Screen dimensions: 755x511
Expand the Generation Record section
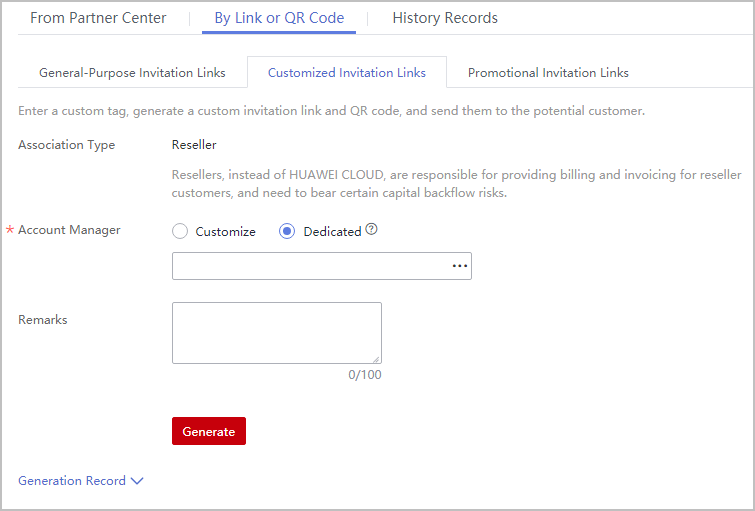pos(73,481)
